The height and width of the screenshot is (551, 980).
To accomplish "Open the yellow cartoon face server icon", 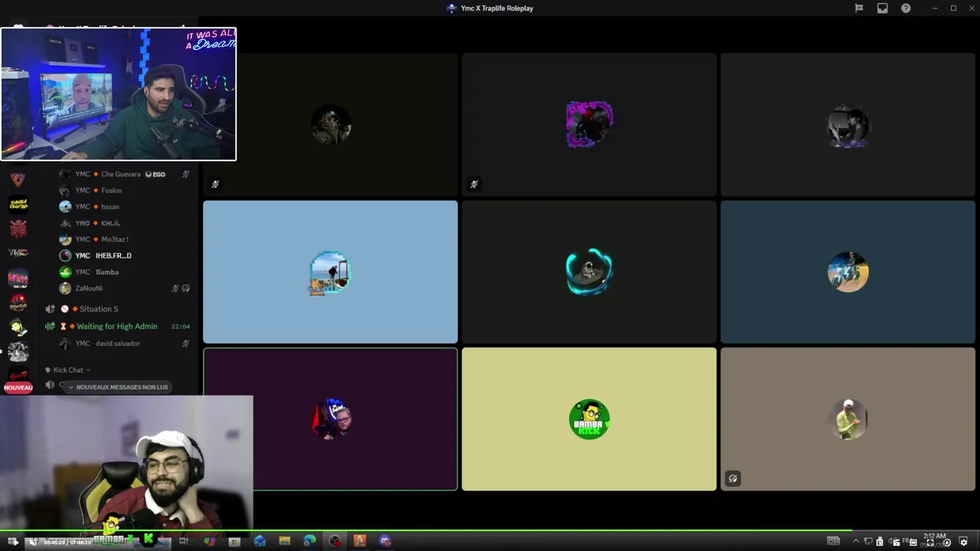I will click(18, 327).
